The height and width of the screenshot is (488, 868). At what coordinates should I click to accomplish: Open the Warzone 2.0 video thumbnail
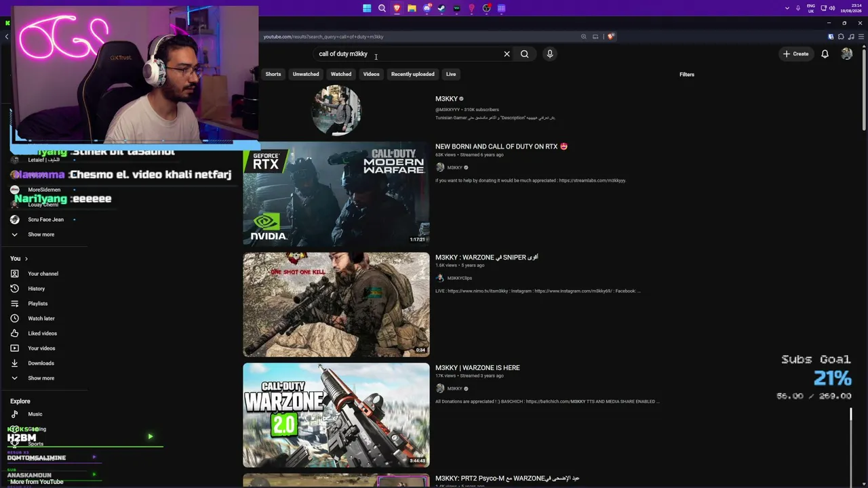point(336,415)
